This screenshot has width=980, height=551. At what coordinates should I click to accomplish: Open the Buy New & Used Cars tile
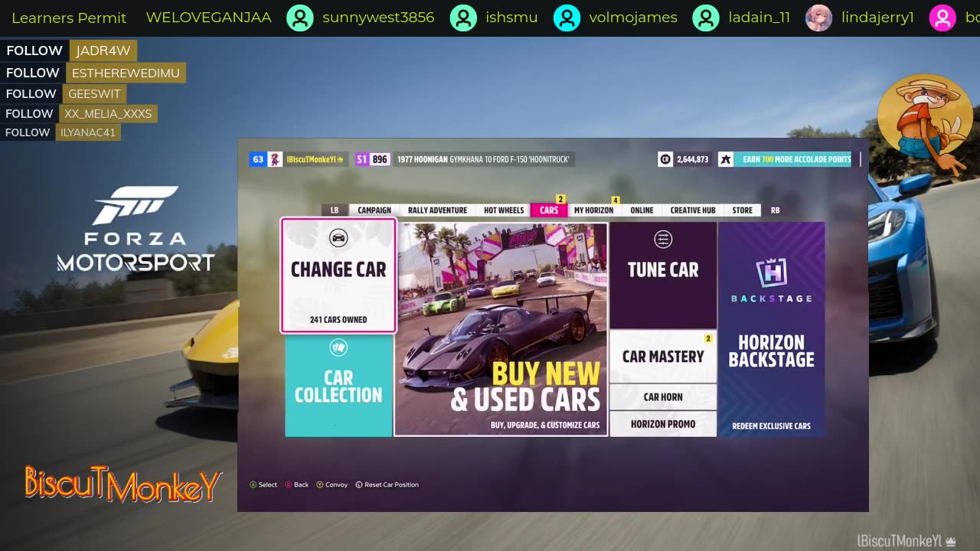501,329
